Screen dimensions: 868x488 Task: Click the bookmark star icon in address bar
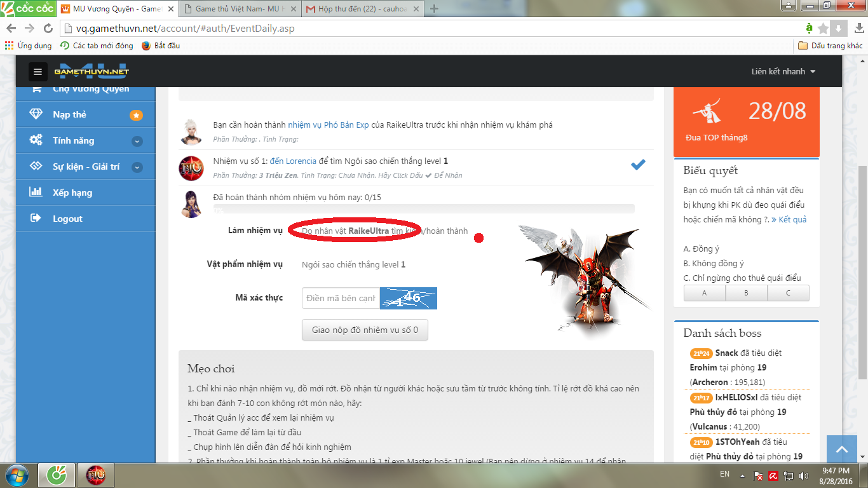824,29
